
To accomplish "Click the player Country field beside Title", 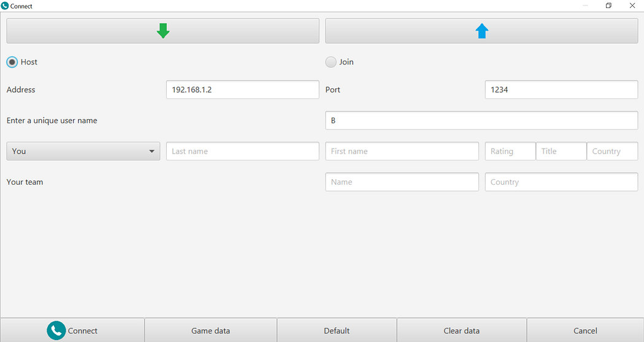I will [x=612, y=151].
